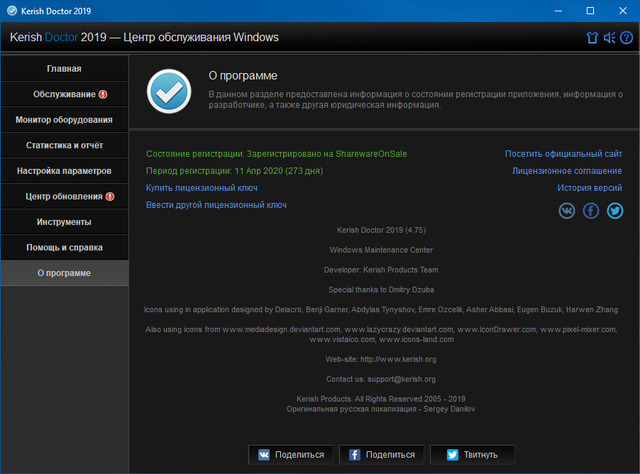Click the red alert badge on Центр обновления
Viewport: 640px width, 474px height.
[110, 197]
